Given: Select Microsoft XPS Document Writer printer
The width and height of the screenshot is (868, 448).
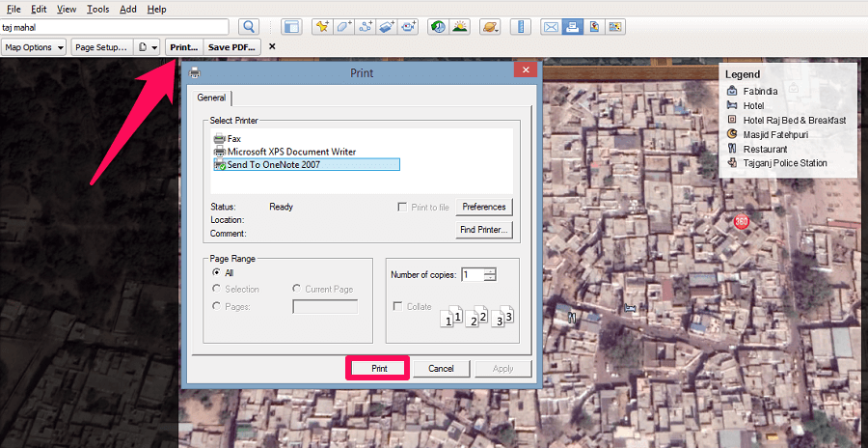Looking at the screenshot, I should click(290, 152).
